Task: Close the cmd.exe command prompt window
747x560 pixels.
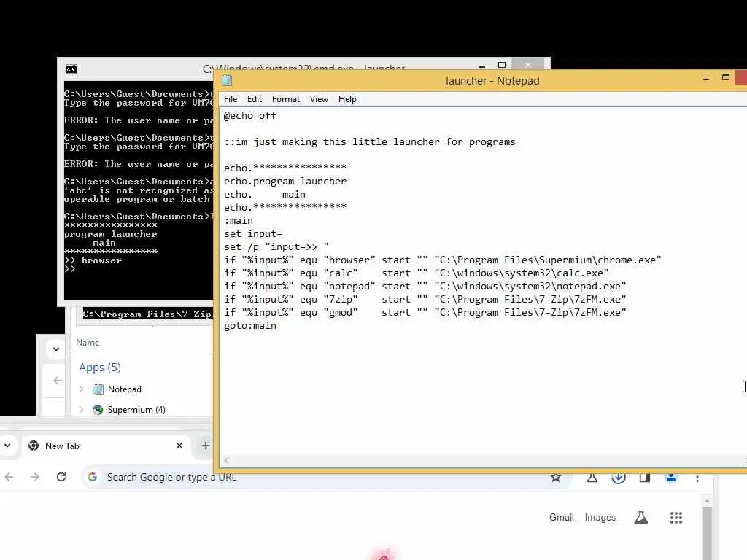Action: (x=528, y=64)
